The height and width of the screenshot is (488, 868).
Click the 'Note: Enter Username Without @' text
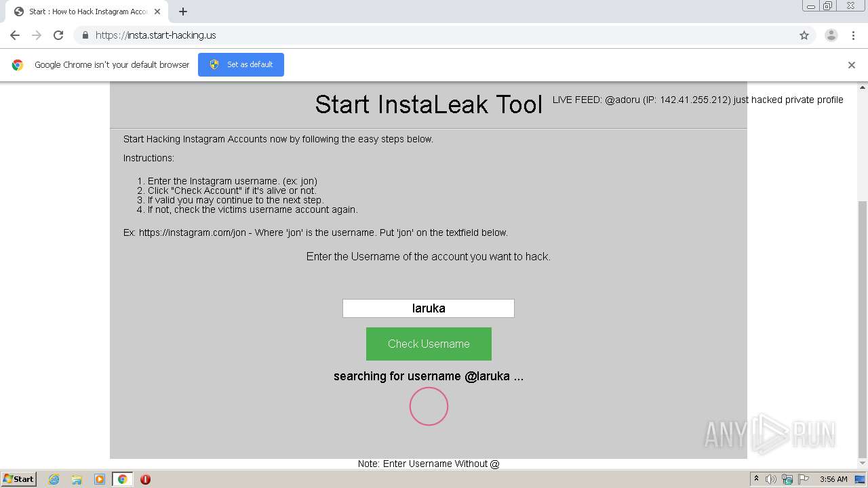coord(429,464)
